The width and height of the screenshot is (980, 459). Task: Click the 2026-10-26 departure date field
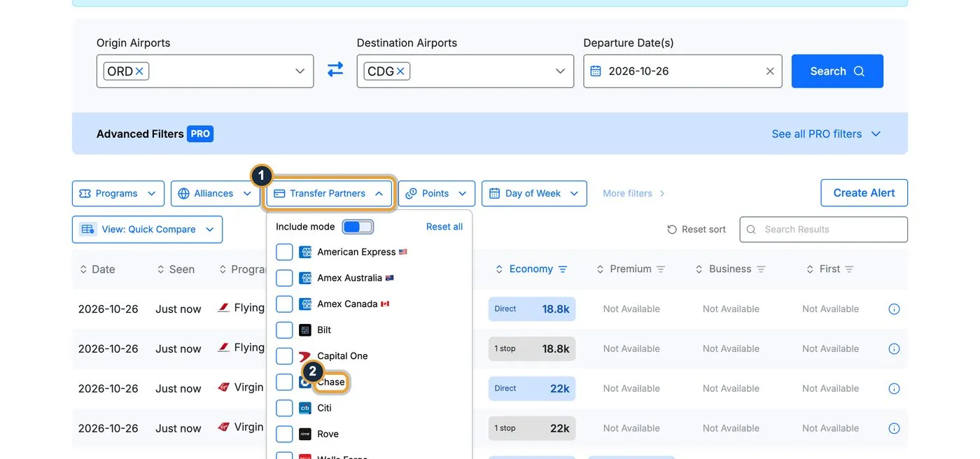[682, 71]
